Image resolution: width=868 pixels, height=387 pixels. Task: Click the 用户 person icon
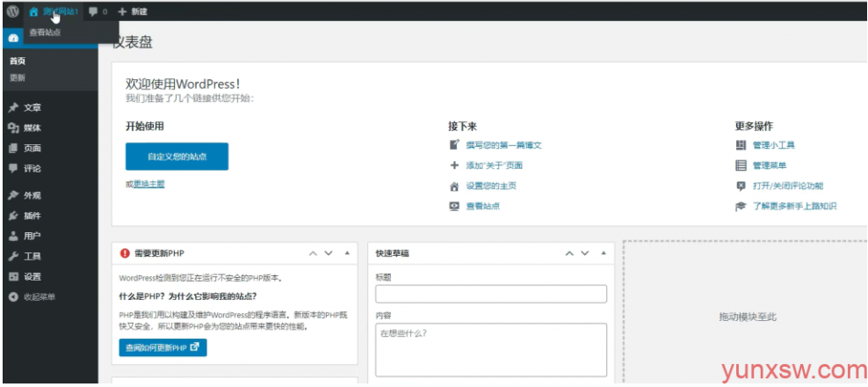click(x=14, y=237)
